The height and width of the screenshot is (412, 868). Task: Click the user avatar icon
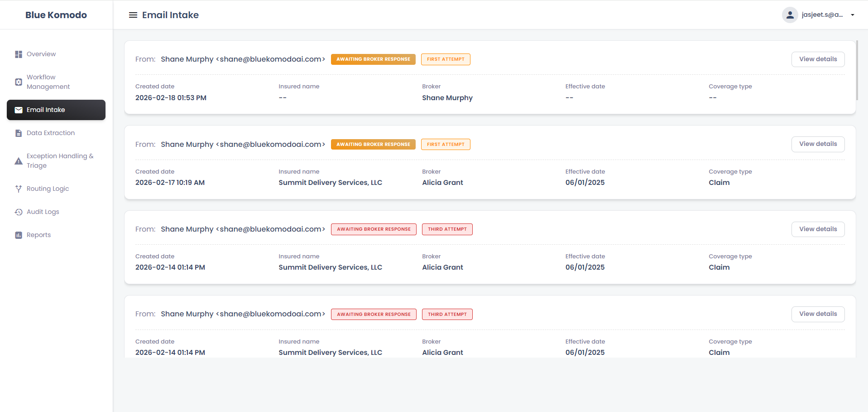tap(790, 15)
